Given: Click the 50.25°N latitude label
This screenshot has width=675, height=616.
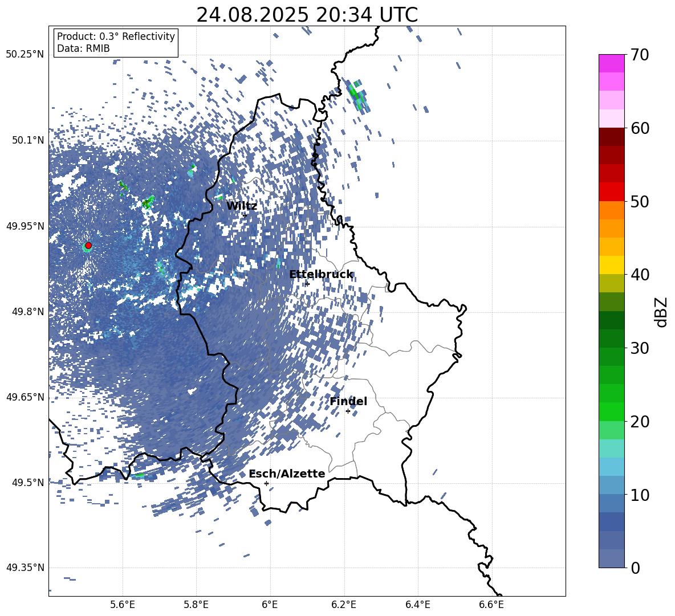Looking at the screenshot, I should (25, 55).
